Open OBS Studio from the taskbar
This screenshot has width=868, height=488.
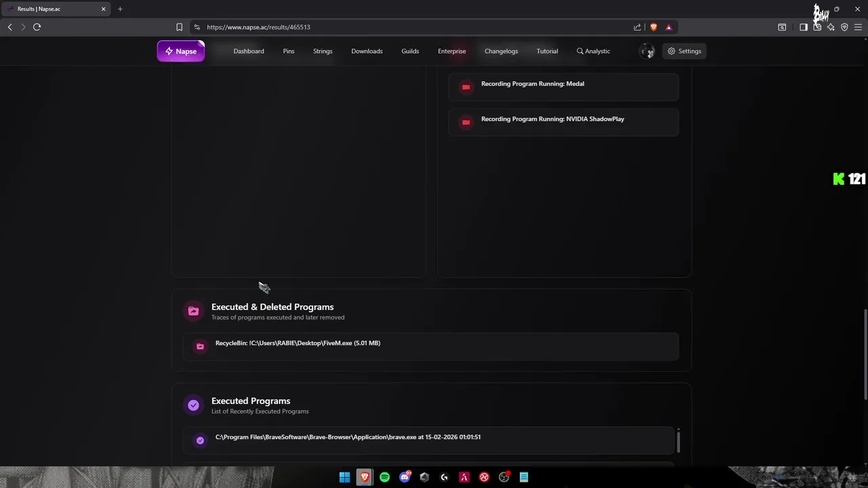point(504,477)
